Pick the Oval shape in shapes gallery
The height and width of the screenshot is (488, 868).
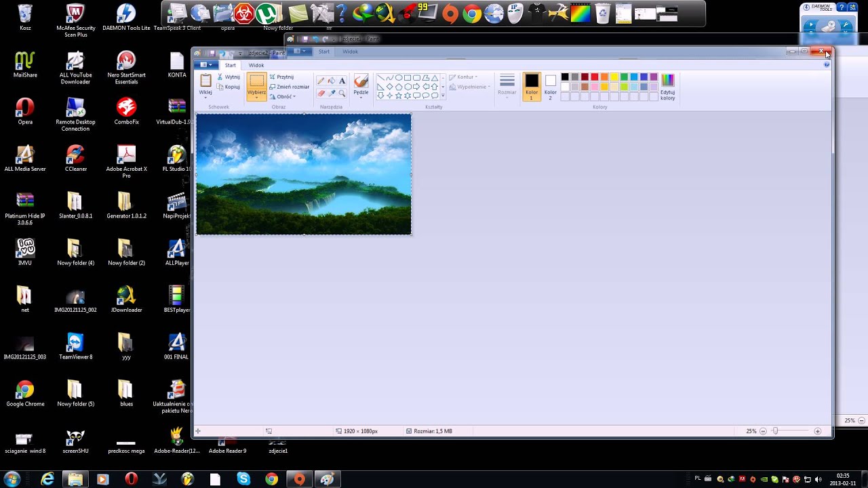point(398,78)
